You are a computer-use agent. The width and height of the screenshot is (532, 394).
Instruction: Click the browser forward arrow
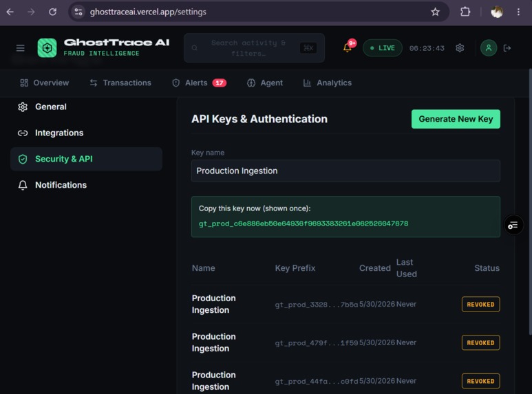pyautogui.click(x=31, y=12)
